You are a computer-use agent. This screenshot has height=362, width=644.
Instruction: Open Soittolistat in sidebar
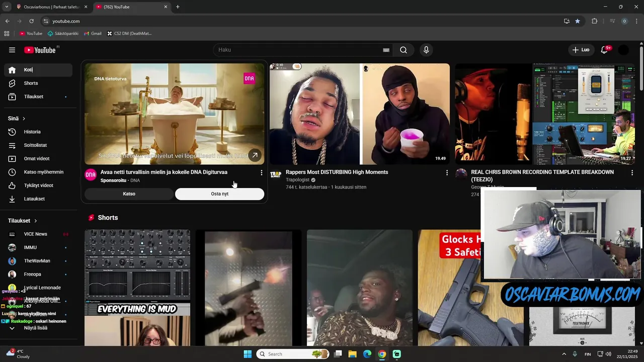38,145
